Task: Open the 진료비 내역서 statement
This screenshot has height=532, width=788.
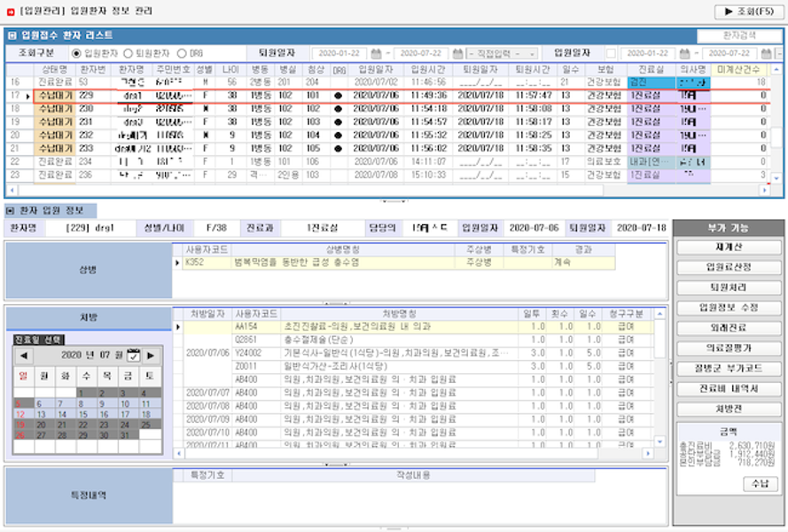Action: click(729, 389)
